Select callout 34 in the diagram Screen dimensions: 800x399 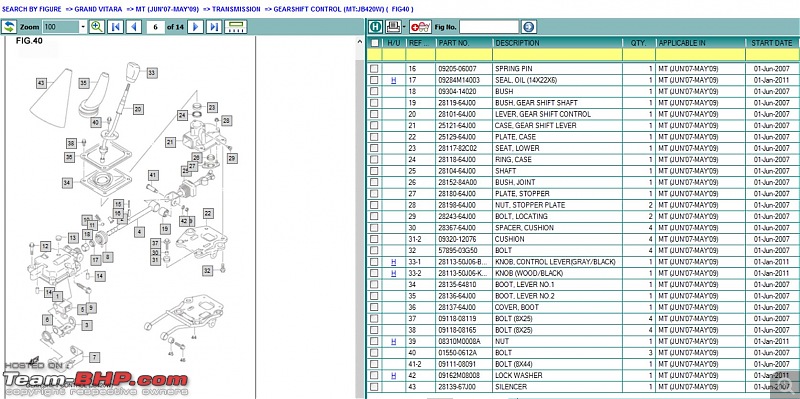coord(67,183)
